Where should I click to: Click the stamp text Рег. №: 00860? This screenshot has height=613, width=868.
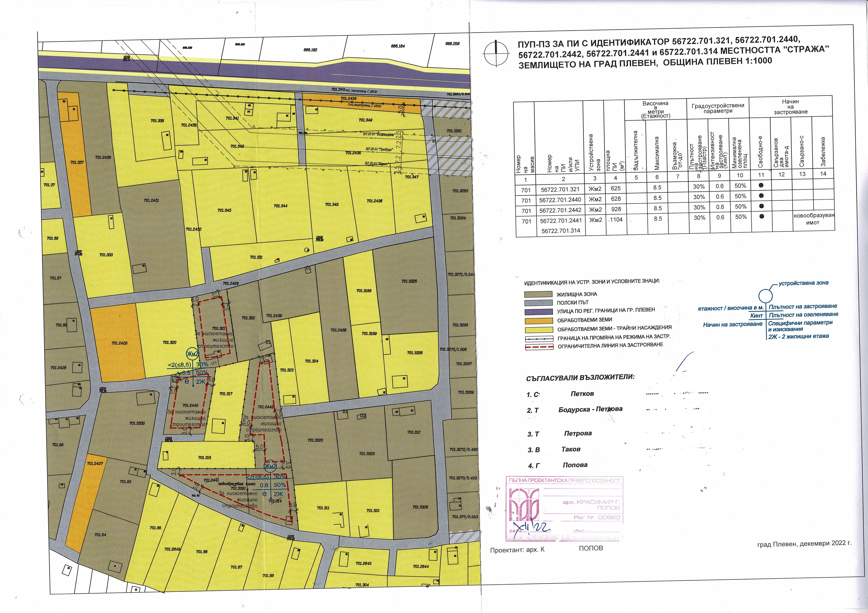pos(597,518)
